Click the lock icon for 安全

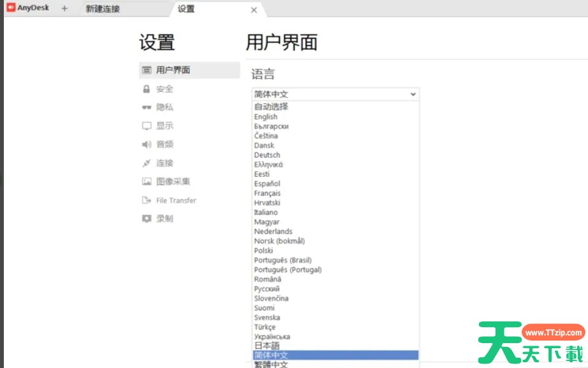click(147, 89)
